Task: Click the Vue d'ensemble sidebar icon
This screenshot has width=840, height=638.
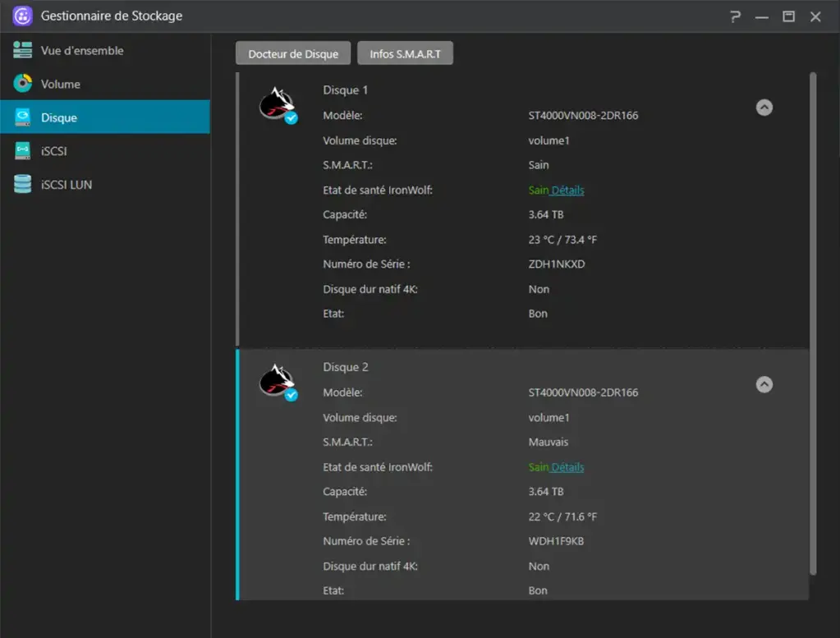Action: point(23,50)
